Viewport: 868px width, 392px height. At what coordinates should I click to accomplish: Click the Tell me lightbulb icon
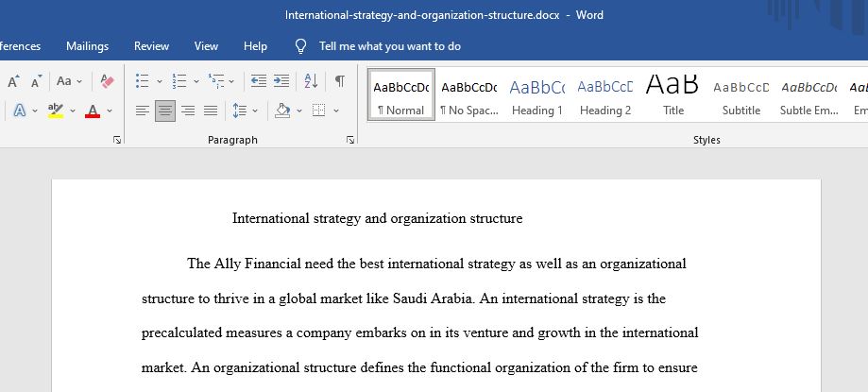pyautogui.click(x=300, y=46)
